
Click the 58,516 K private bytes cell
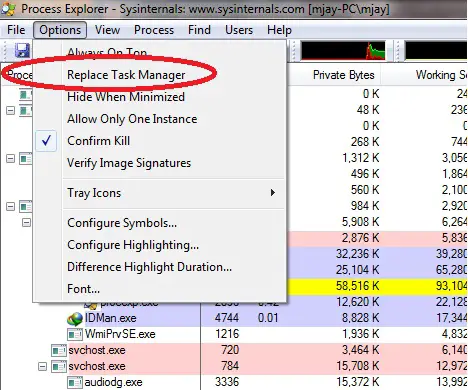358,286
